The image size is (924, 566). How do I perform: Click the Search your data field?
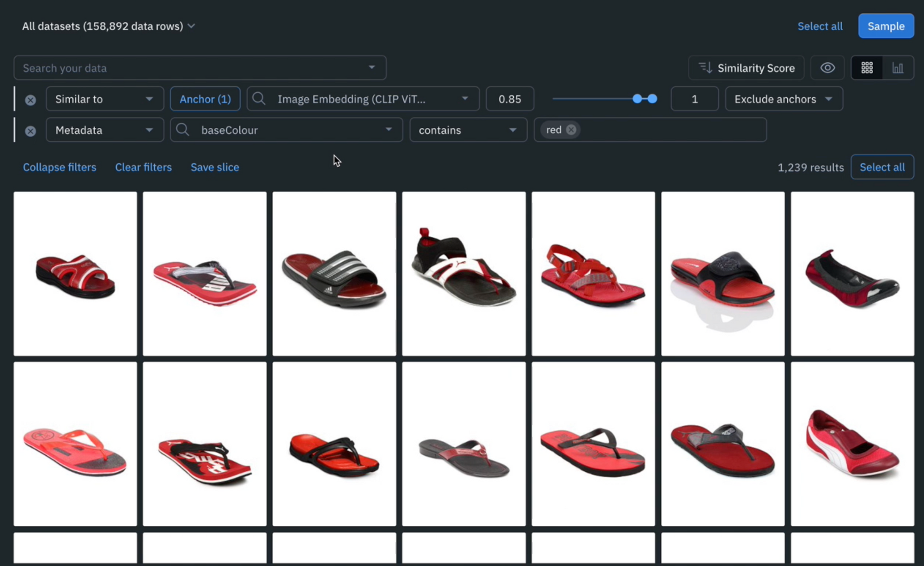click(194, 68)
